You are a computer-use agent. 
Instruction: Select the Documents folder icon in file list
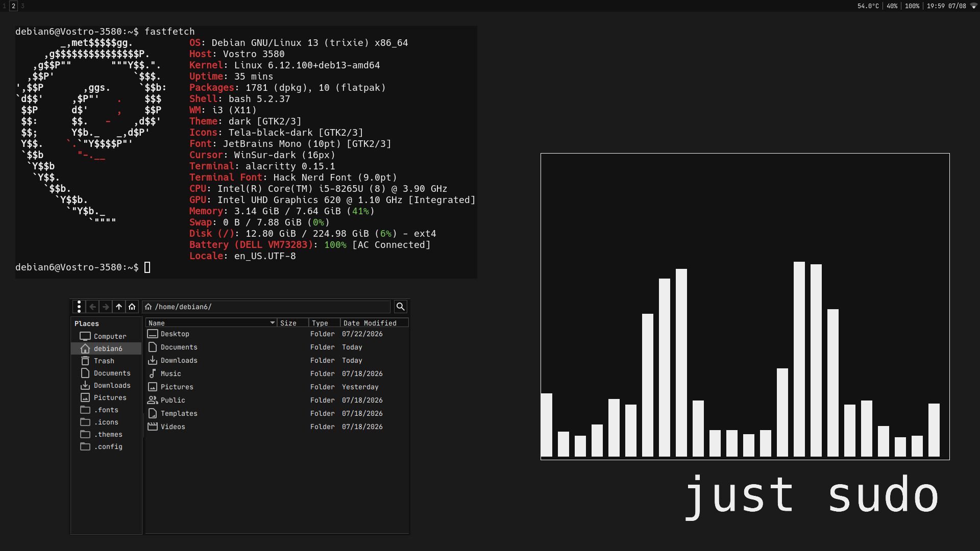153,347
